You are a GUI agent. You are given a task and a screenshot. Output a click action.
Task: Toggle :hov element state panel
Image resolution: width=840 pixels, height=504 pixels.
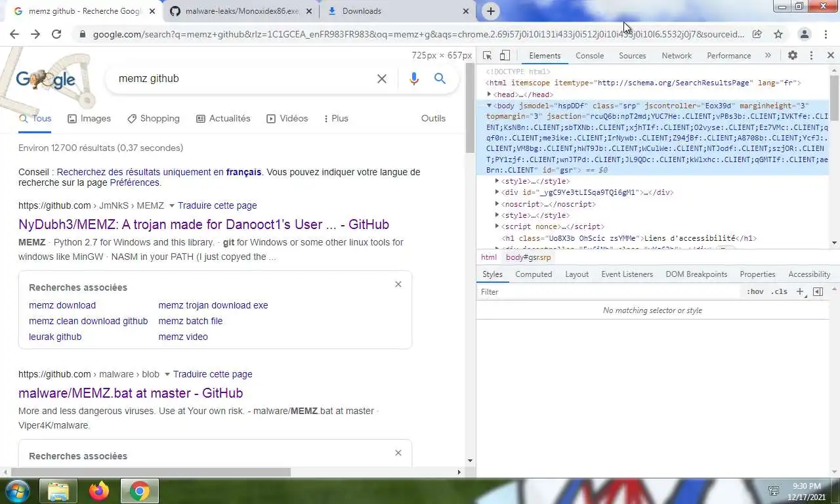755,291
